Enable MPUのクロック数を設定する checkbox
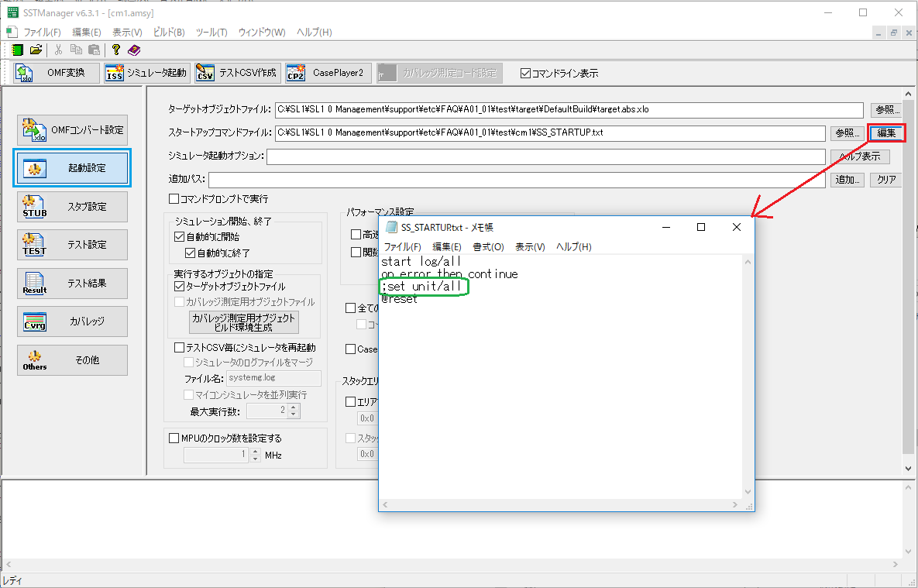This screenshot has width=918, height=588. tap(174, 438)
